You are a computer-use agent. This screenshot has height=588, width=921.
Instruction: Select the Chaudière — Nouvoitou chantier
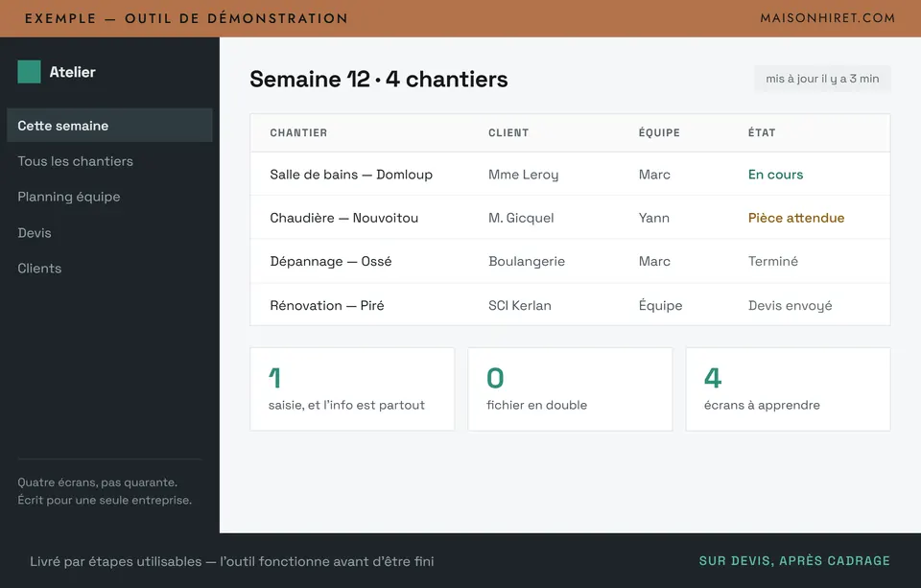[343, 218]
